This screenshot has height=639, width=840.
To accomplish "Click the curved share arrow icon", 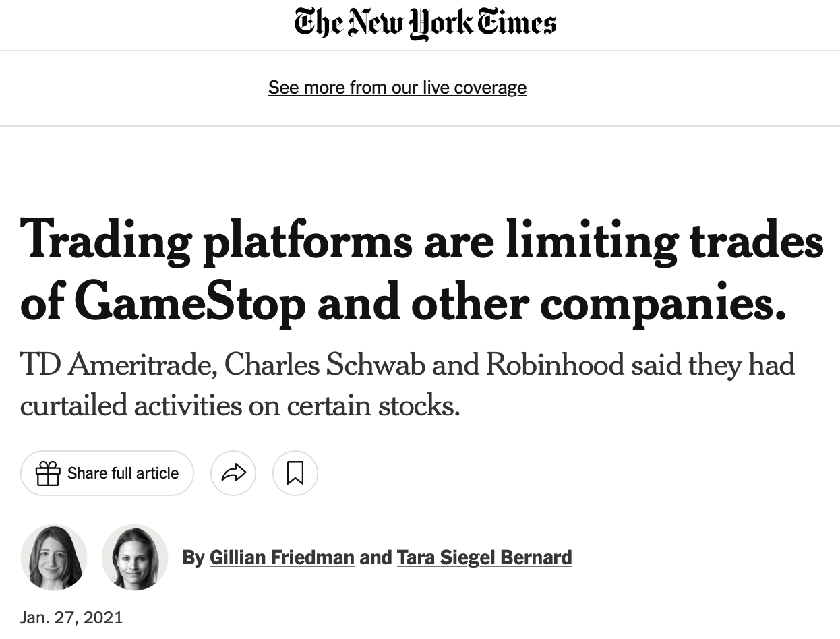I will pos(233,473).
